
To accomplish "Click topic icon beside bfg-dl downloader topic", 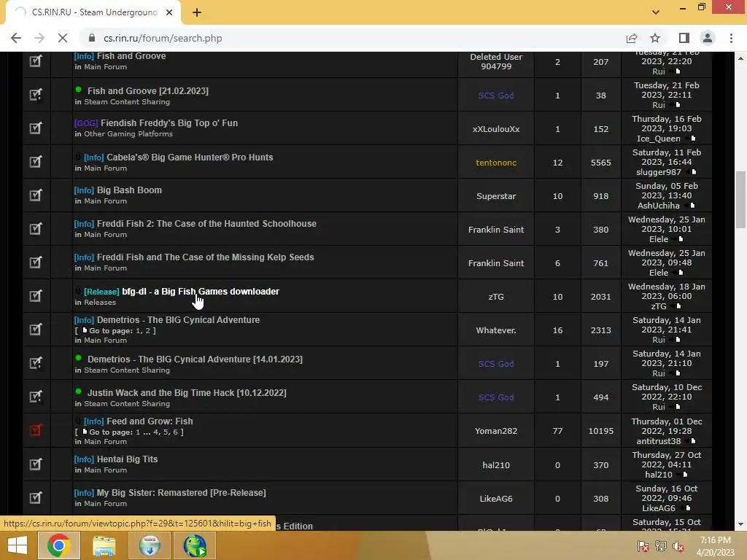I will click(36, 296).
